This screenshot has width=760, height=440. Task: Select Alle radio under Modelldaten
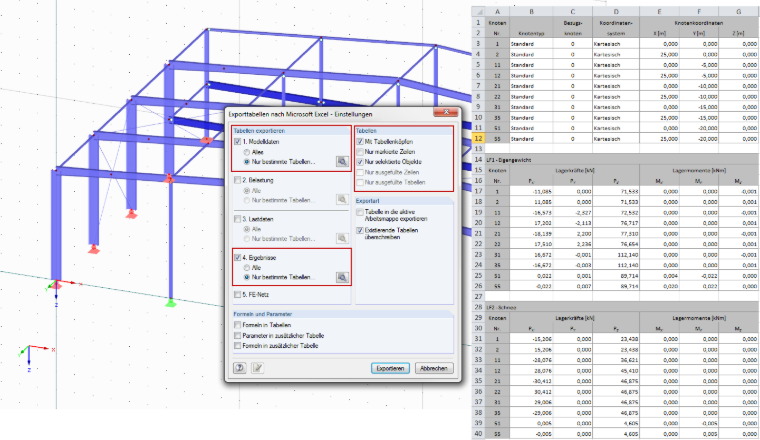pyautogui.click(x=247, y=152)
